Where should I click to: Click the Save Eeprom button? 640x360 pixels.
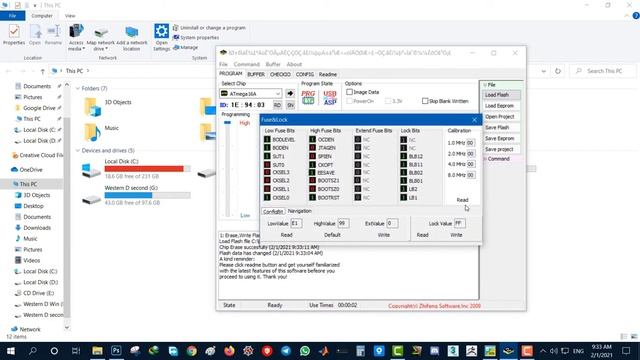click(502, 138)
